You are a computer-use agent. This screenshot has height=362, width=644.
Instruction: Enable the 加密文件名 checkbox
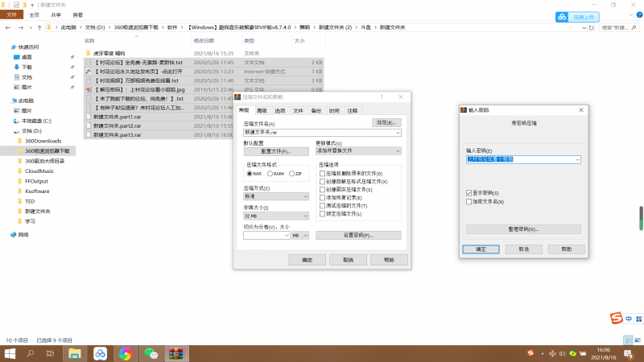click(x=469, y=201)
